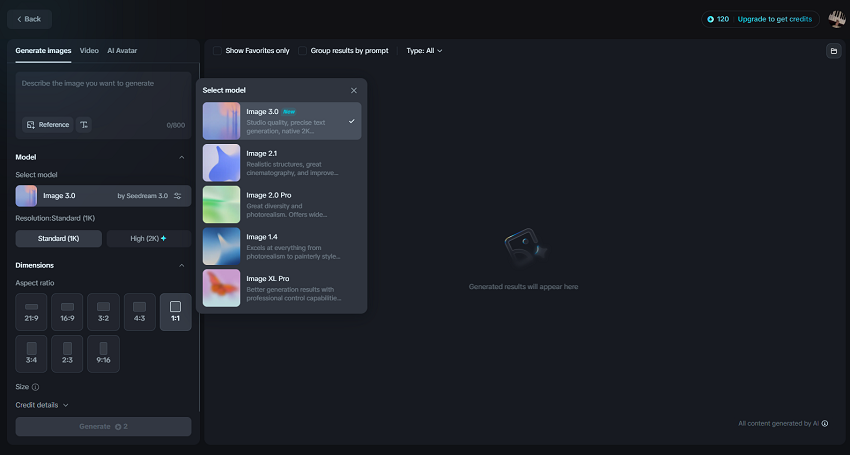The width and height of the screenshot is (850, 455).
Task: Choose the 3:2 aspect ratio
Action: (104, 312)
